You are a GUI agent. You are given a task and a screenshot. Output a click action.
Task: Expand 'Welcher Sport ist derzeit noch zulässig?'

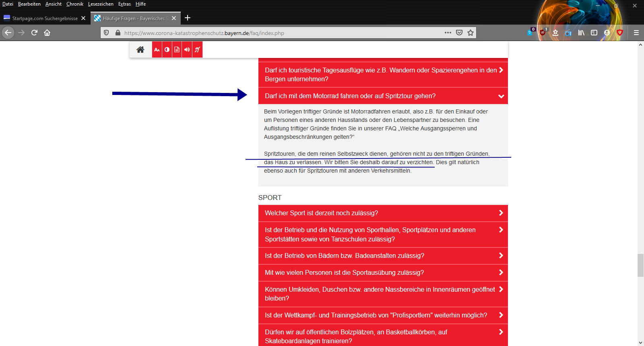click(382, 213)
